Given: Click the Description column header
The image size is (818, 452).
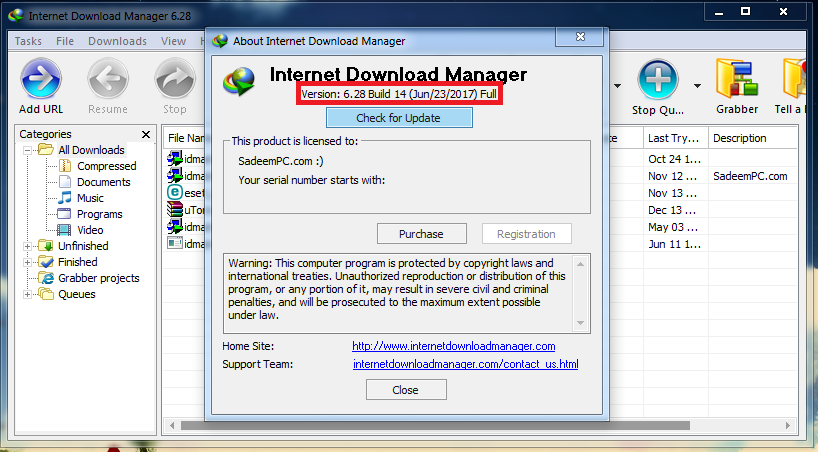Looking at the screenshot, I should tap(753, 138).
